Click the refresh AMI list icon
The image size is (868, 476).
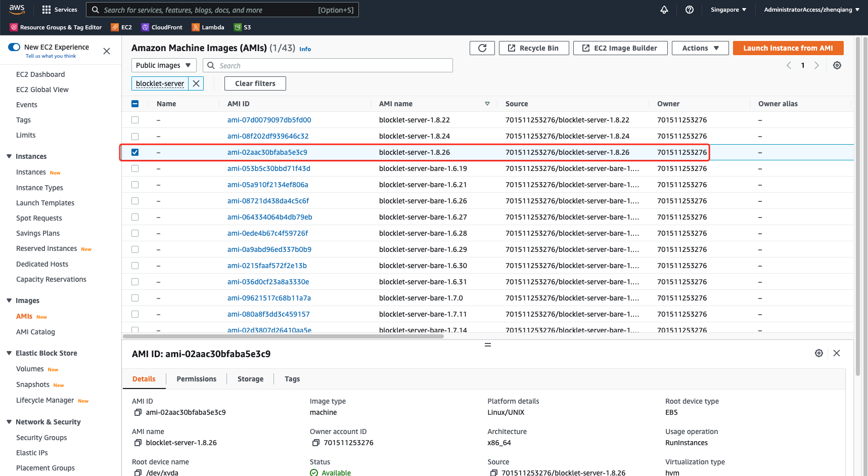point(482,48)
